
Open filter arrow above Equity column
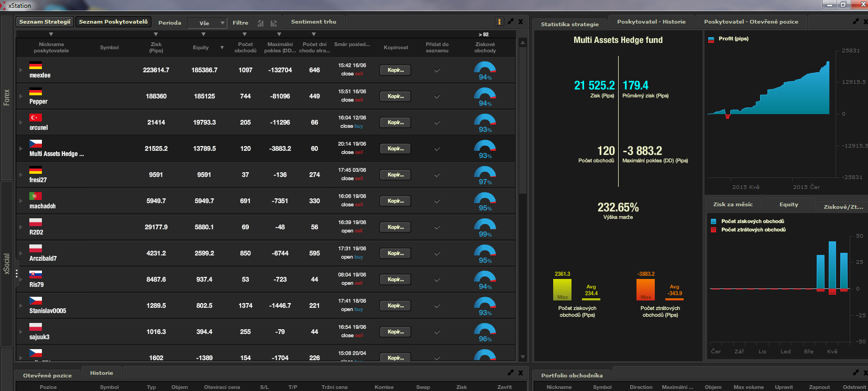tap(203, 35)
